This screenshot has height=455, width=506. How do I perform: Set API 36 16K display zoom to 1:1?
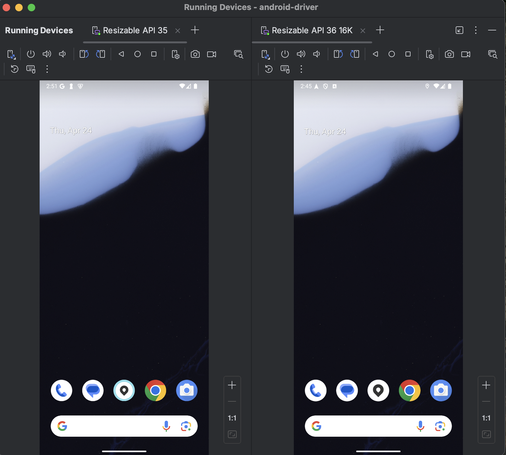coord(486,418)
